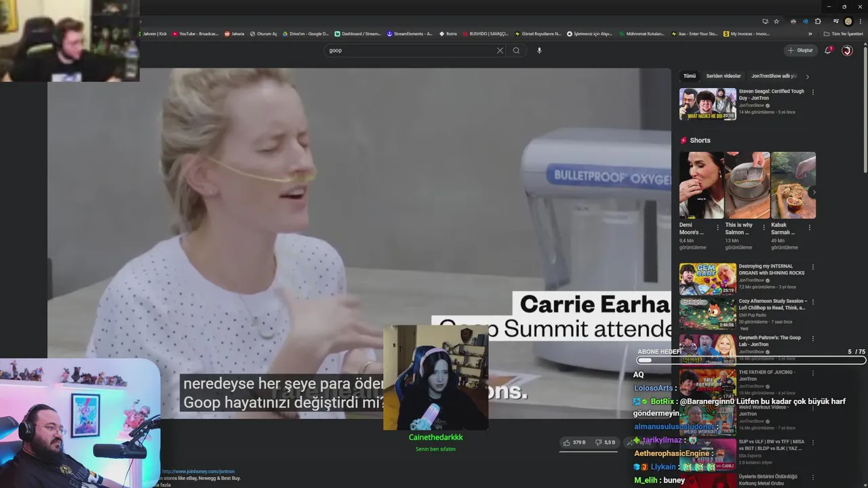
Task: Open browser three-dot menu
Action: coord(860,21)
